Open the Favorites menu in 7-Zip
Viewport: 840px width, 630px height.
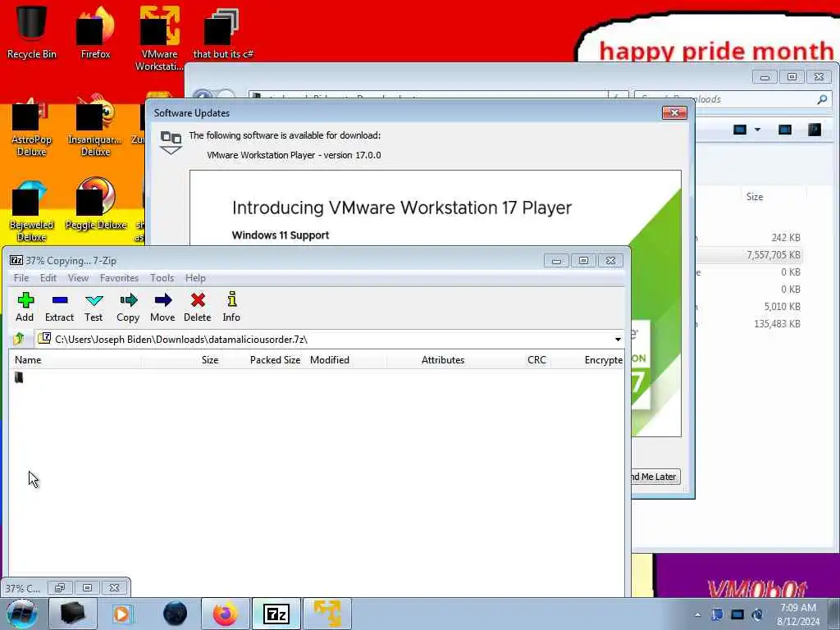point(119,277)
